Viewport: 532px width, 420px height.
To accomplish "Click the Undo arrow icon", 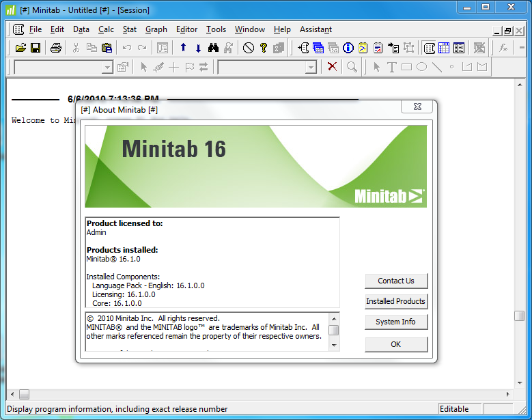I will pyautogui.click(x=127, y=48).
